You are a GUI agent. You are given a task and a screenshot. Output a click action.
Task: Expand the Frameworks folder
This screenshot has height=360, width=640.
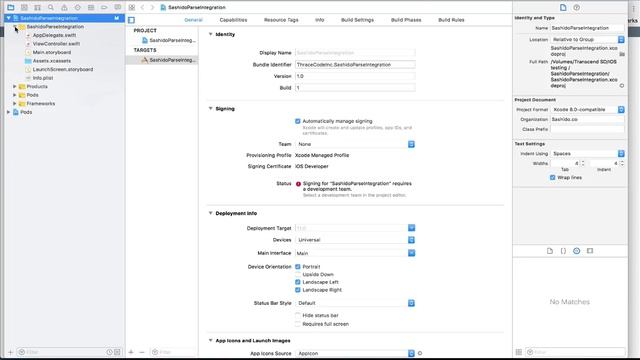tap(15, 104)
